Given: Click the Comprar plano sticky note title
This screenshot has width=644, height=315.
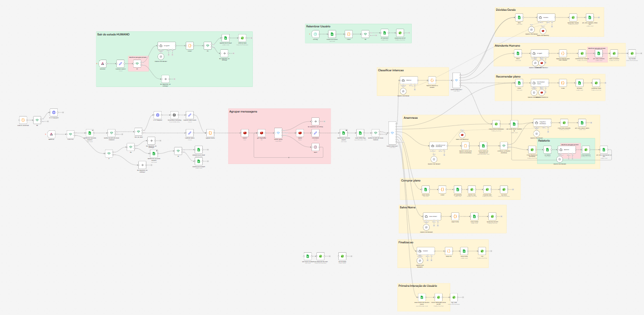Looking at the screenshot, I should click(x=411, y=181).
